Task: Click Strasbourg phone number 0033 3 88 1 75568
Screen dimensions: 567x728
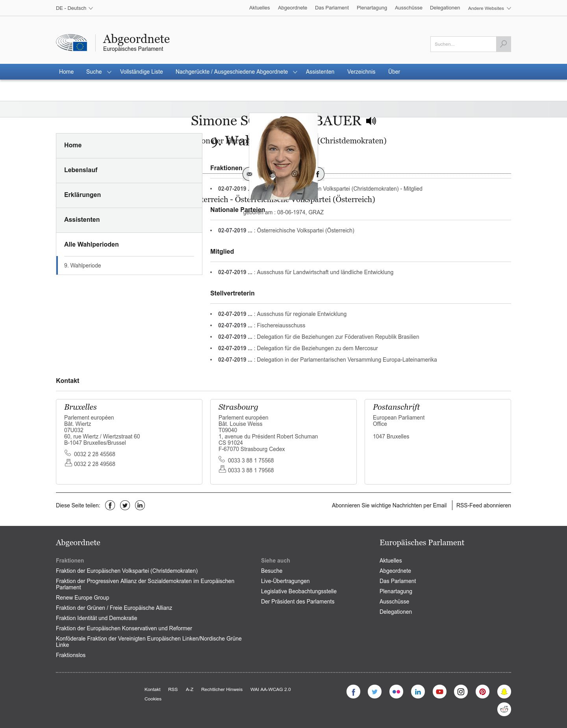Action: pyautogui.click(x=251, y=461)
